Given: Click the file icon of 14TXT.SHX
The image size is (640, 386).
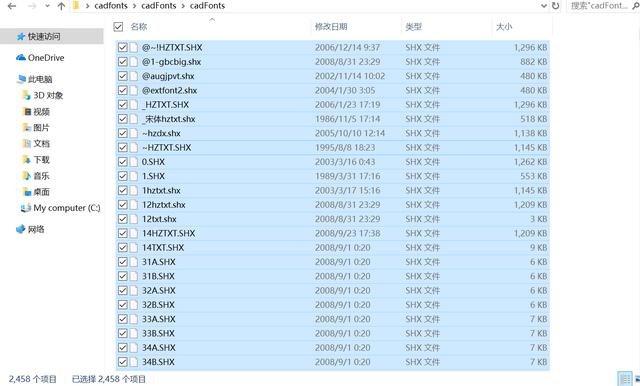Looking at the screenshot, I should pyautogui.click(x=134, y=247).
